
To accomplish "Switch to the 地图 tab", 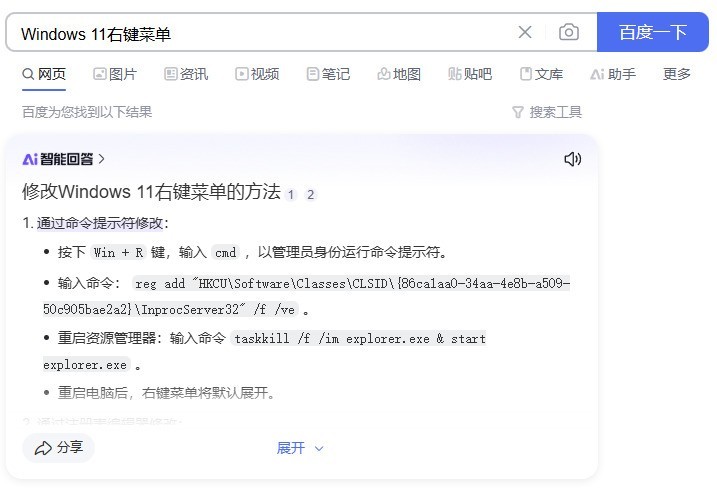I will point(399,74).
